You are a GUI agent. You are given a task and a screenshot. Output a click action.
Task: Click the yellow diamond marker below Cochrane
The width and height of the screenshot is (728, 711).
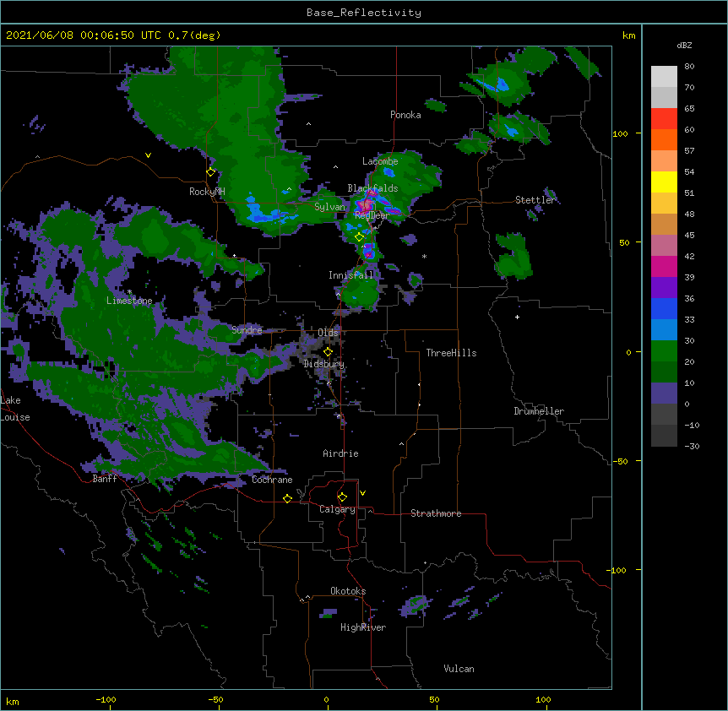coord(287,498)
